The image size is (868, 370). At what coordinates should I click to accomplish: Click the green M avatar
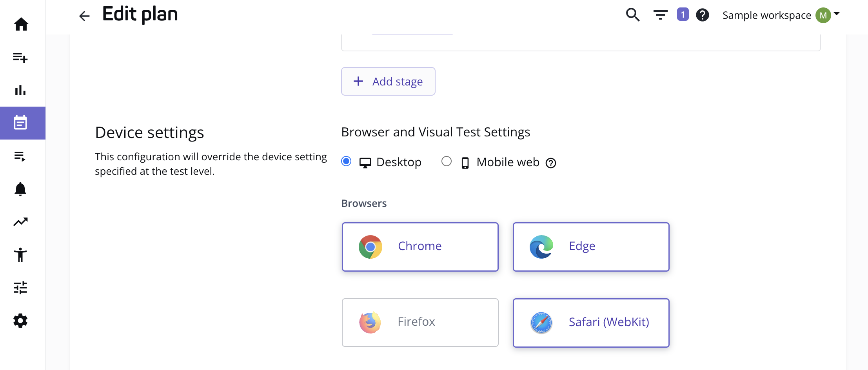tap(823, 15)
